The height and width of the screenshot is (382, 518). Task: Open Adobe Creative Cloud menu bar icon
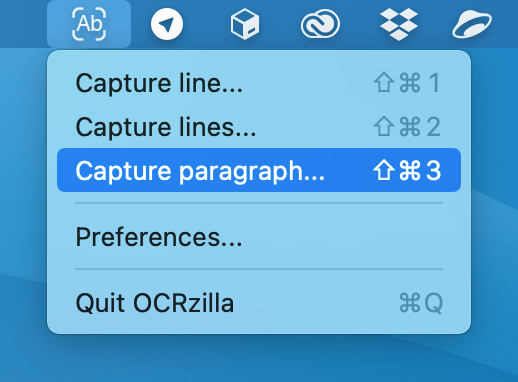(320, 24)
